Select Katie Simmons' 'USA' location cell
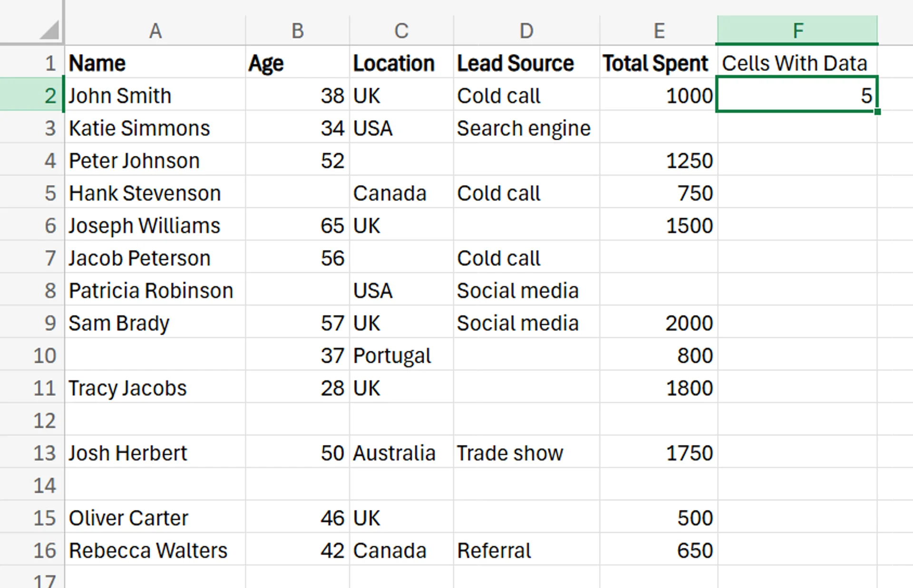 pos(402,127)
